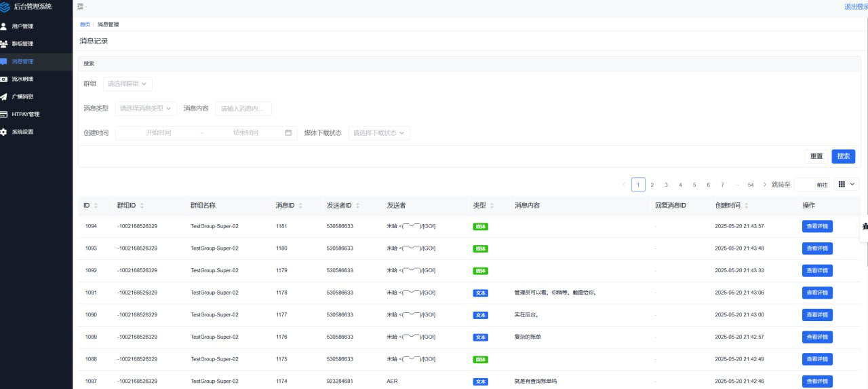This screenshot has height=389, width=868.
Task: Open 广播消息 paper plane icon
Action: point(4,96)
